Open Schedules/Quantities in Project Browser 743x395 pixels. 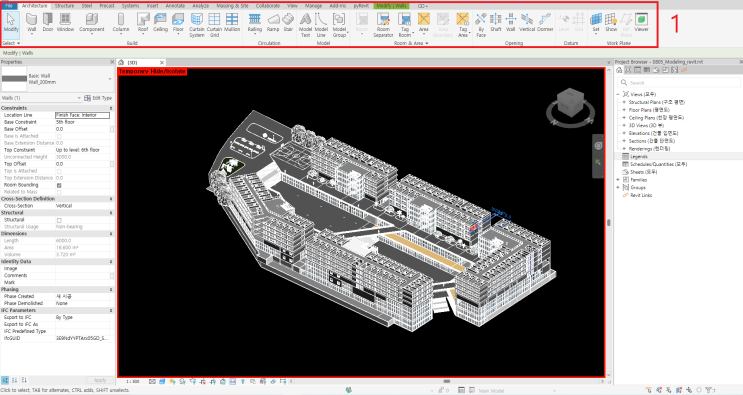pos(658,164)
